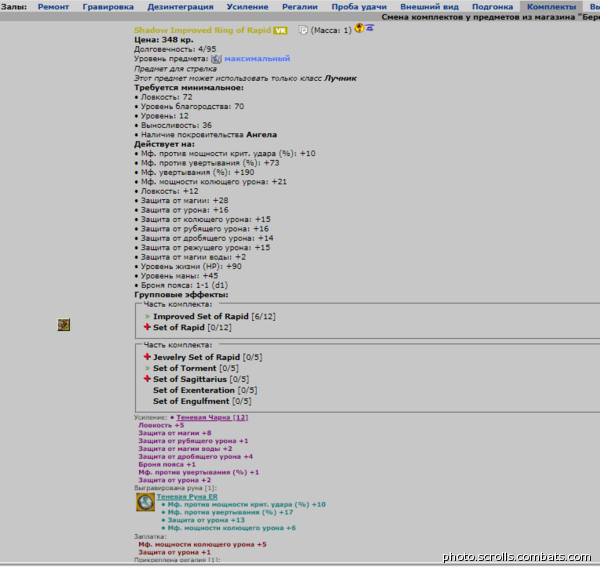Click green arrow beside Improved Set of Rapid
Viewport: 600px width, 567px height.
pyautogui.click(x=147, y=316)
